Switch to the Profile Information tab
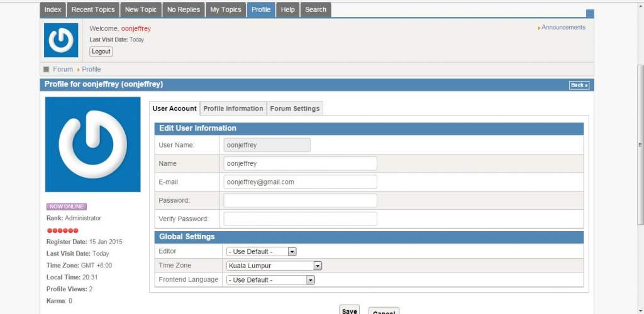The width and height of the screenshot is (644, 314). pos(233,109)
